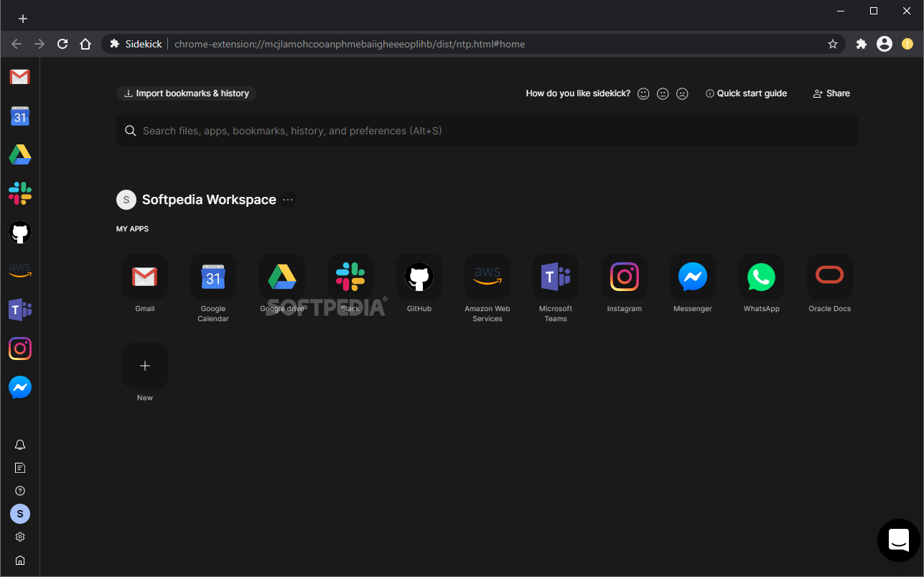Go back in browser navigation
Screen dimensions: 924x577
point(17,44)
